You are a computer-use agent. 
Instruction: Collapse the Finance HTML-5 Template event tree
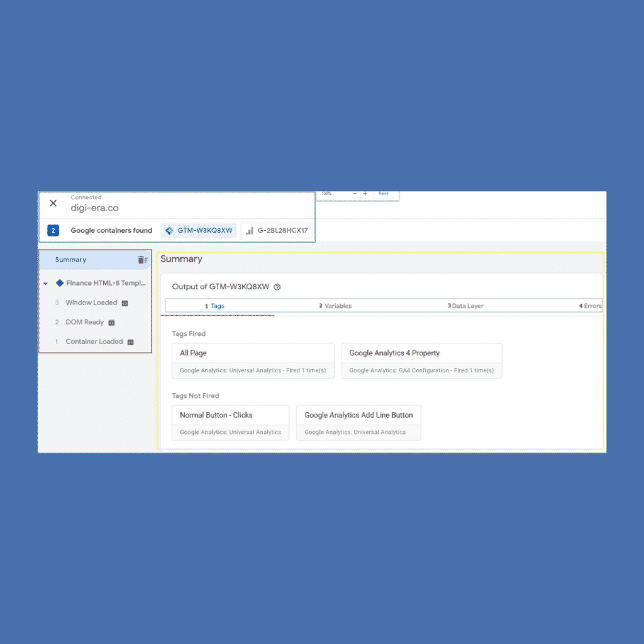tap(45, 284)
